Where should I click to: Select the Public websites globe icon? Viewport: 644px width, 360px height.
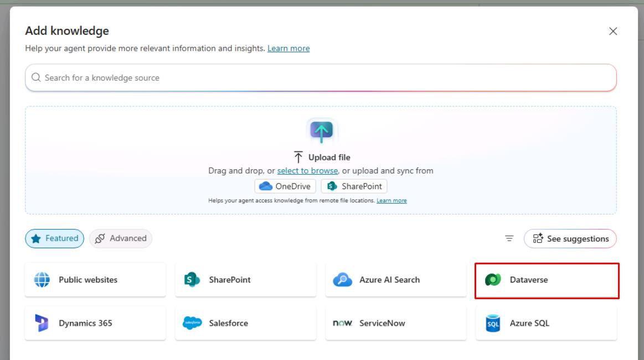click(x=42, y=280)
